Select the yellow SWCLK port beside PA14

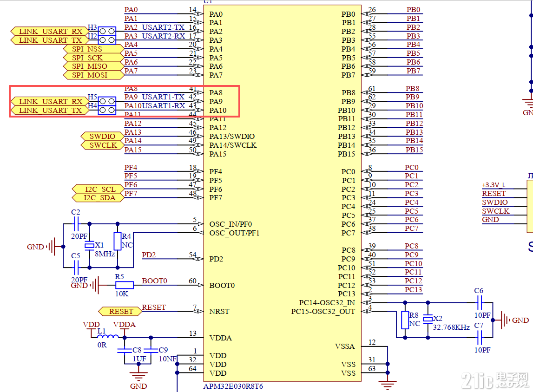tap(102, 145)
